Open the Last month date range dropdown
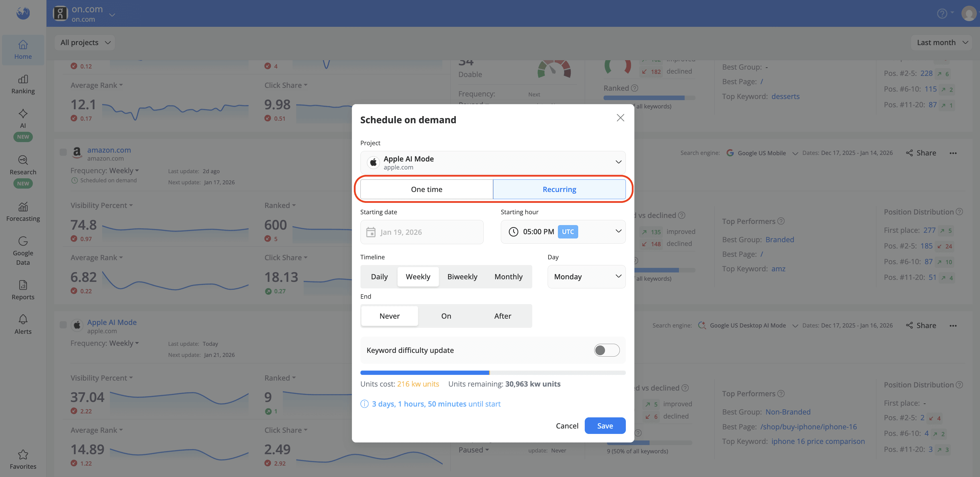 941,42
